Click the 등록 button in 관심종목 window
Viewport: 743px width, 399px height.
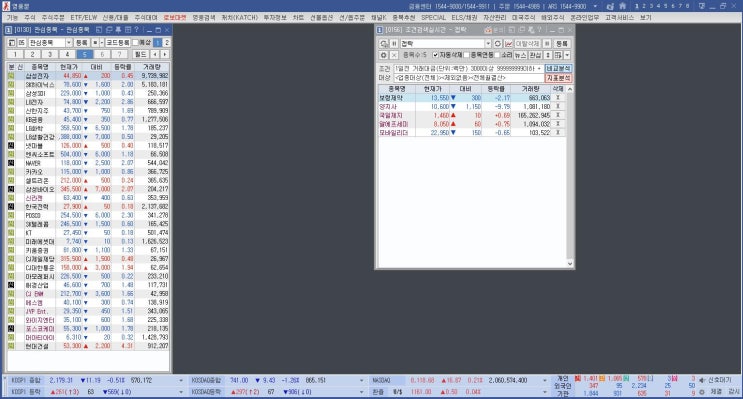pyautogui.click(x=82, y=43)
